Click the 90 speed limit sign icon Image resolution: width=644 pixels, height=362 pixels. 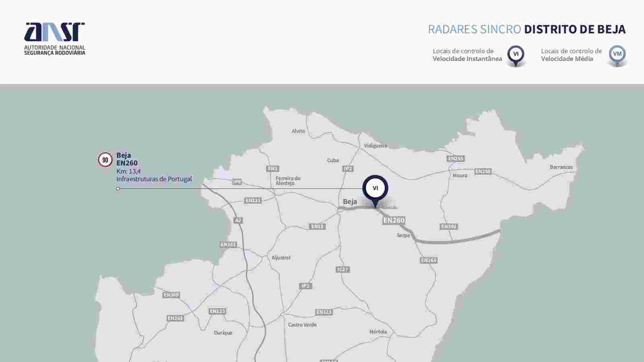click(x=105, y=160)
